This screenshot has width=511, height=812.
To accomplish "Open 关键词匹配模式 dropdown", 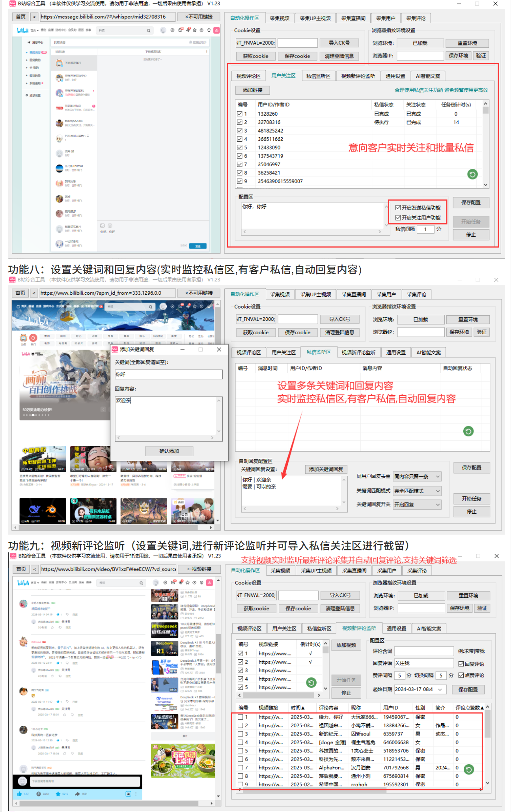I will pos(417,491).
